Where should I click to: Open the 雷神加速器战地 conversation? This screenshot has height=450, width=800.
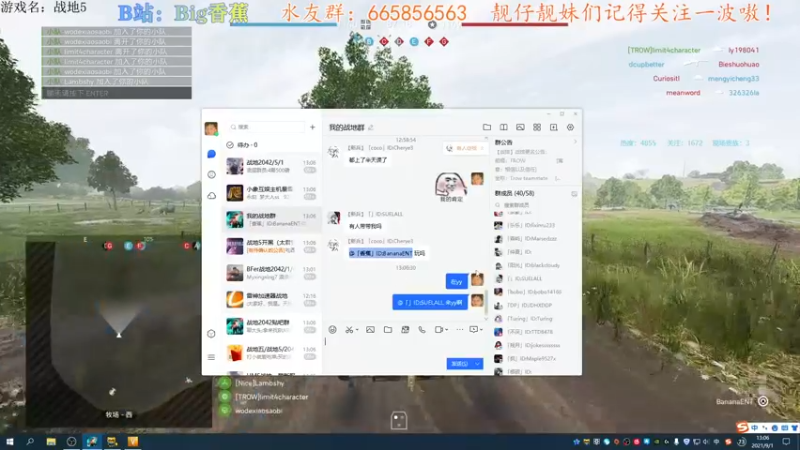[x=272, y=299]
